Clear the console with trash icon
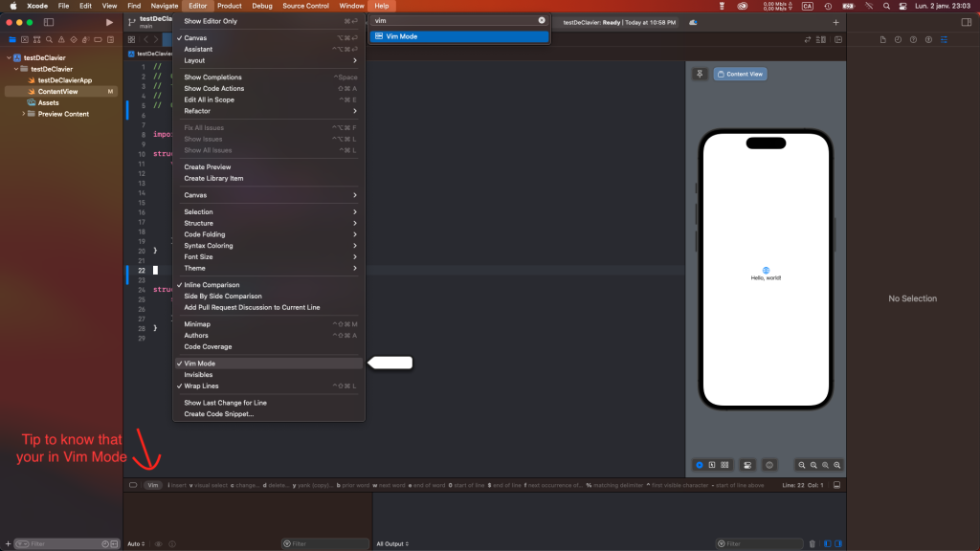The height and width of the screenshot is (551, 980). (813, 544)
